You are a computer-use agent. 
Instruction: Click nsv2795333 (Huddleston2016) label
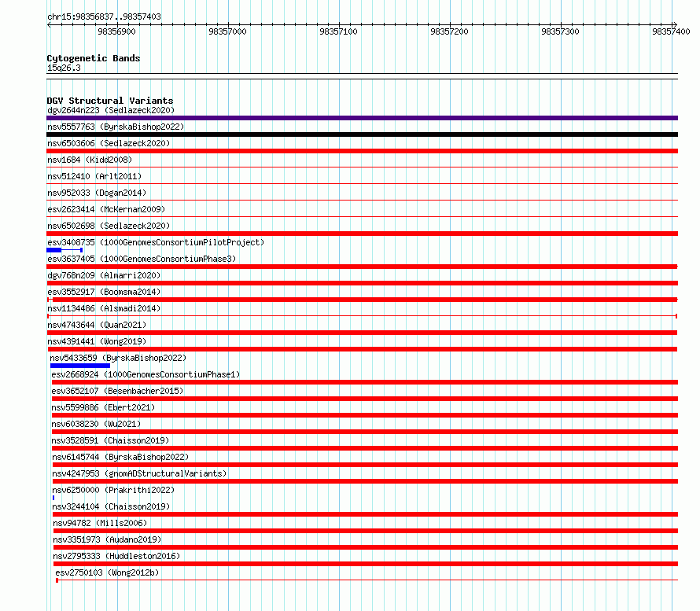[x=116, y=556]
